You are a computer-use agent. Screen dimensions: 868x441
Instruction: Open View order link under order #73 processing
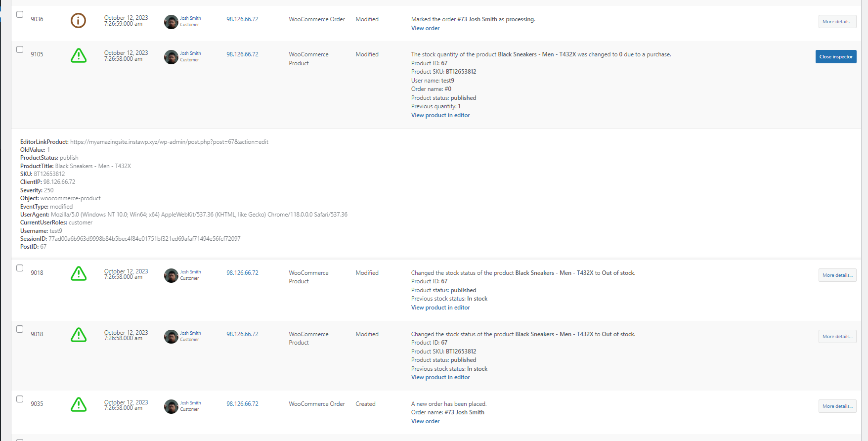(x=425, y=28)
